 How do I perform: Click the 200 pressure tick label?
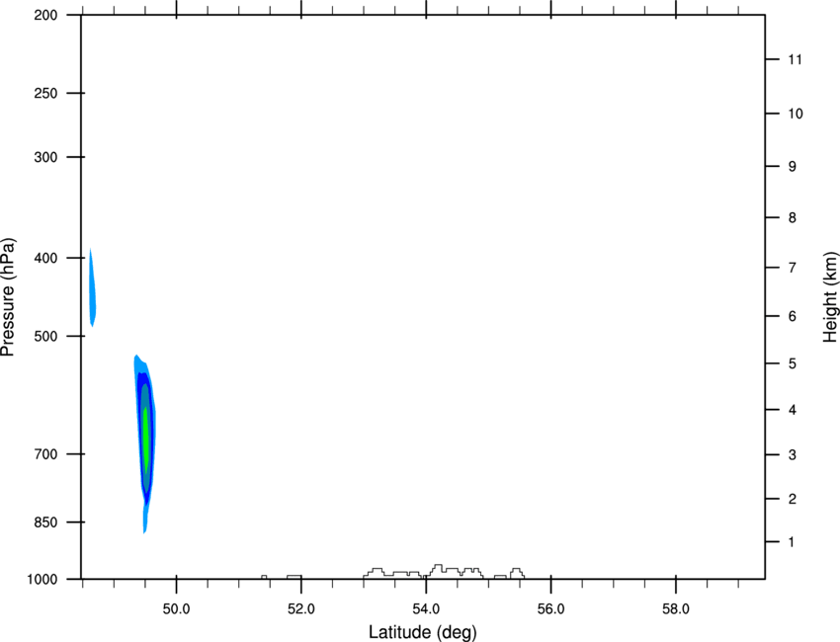[x=45, y=15]
